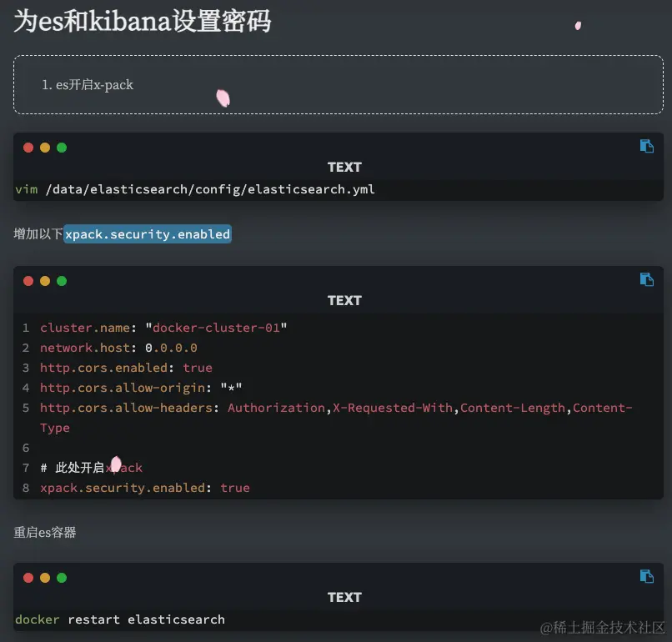Click line number 8 in config block
672x642 pixels.
(26, 488)
